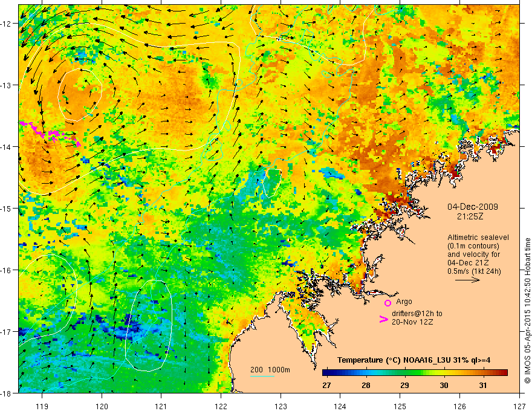Click longitude axis label 125
Screen dimensions: 532x411
(x=400, y=406)
